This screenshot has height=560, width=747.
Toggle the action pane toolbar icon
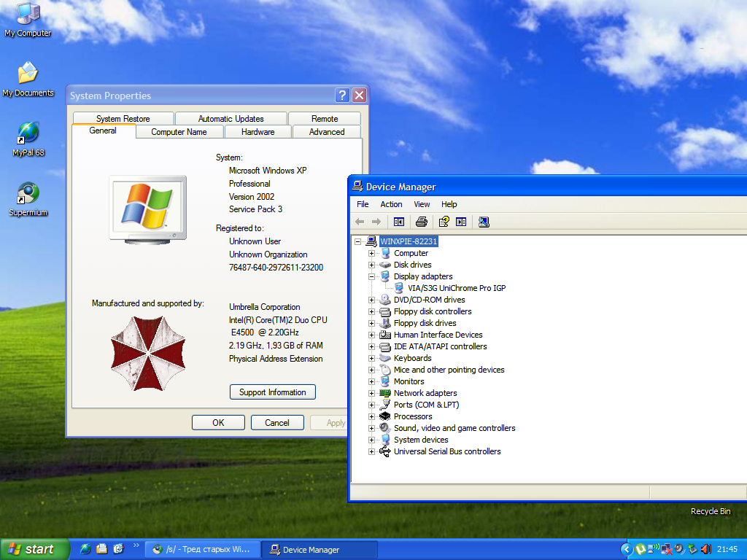click(461, 222)
